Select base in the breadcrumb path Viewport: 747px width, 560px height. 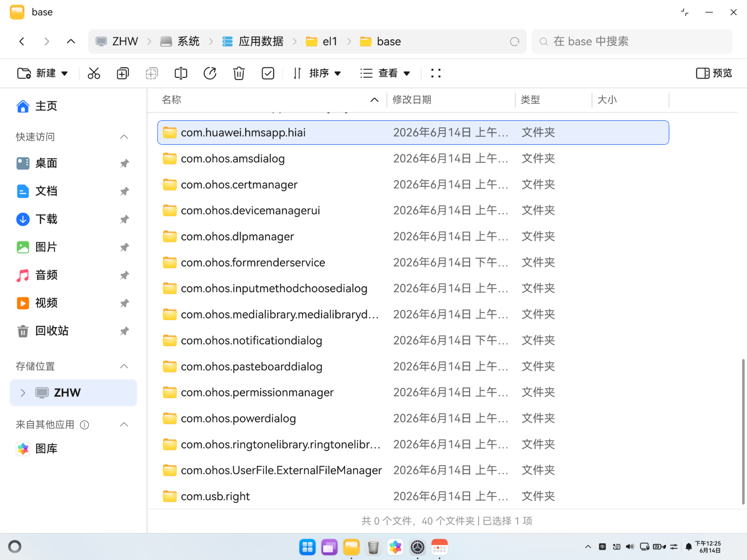380,41
